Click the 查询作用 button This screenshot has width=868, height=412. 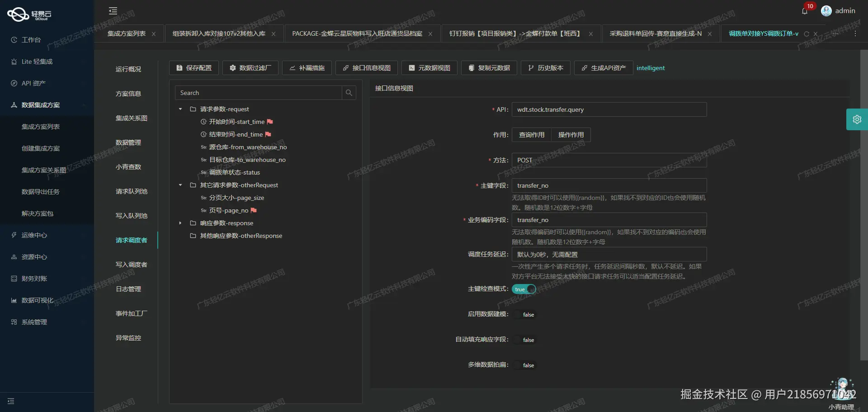pyautogui.click(x=531, y=134)
